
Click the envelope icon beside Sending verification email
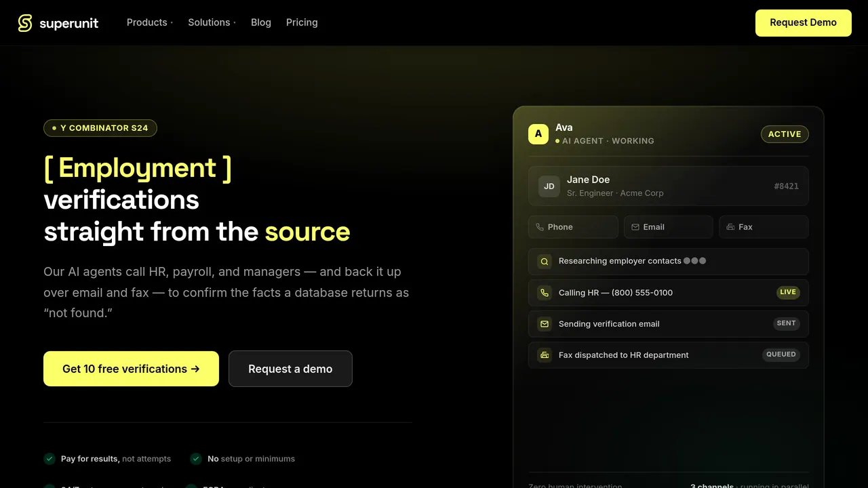tap(544, 324)
